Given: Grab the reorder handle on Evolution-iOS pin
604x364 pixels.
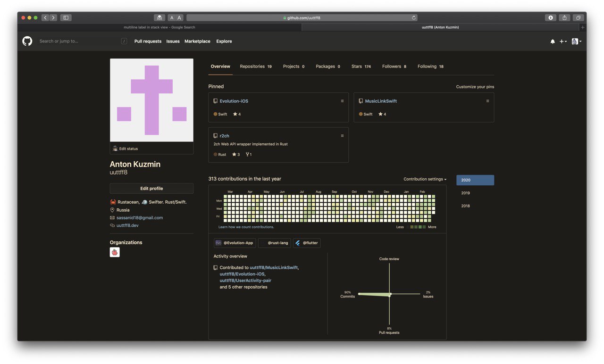Looking at the screenshot, I should (x=342, y=101).
